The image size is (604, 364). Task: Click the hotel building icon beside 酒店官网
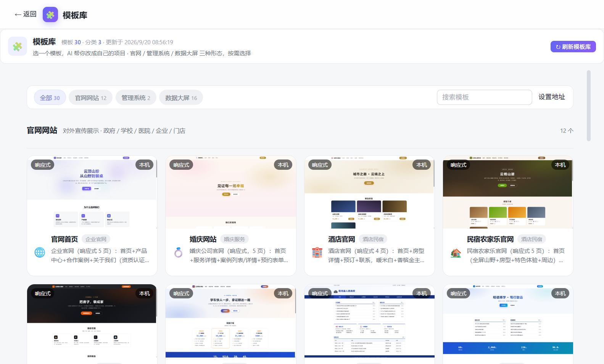coord(317,252)
